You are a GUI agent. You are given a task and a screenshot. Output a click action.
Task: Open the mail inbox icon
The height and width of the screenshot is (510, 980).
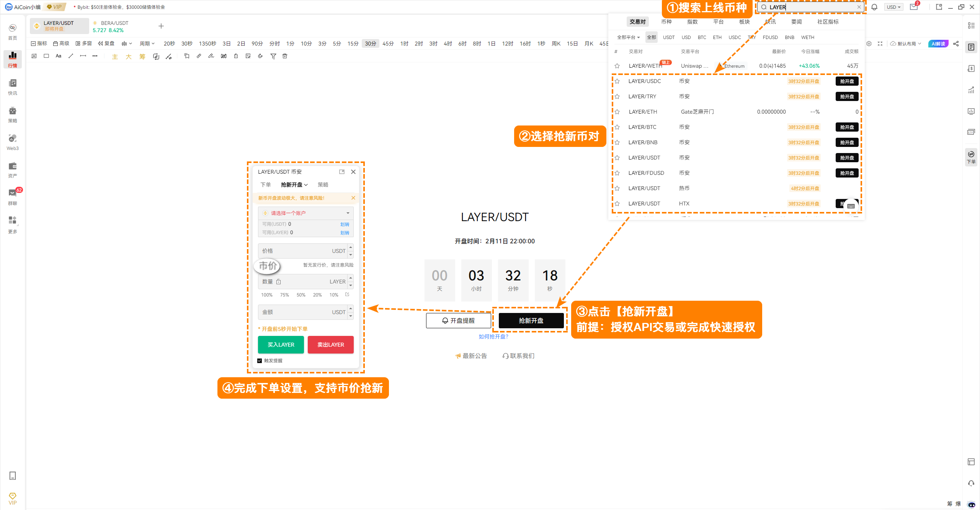coord(914,7)
